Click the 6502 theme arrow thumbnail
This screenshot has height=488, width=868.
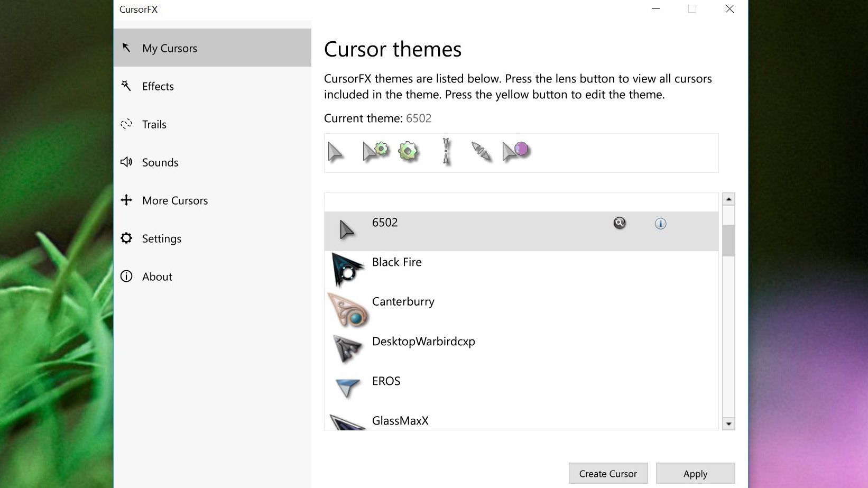click(347, 230)
